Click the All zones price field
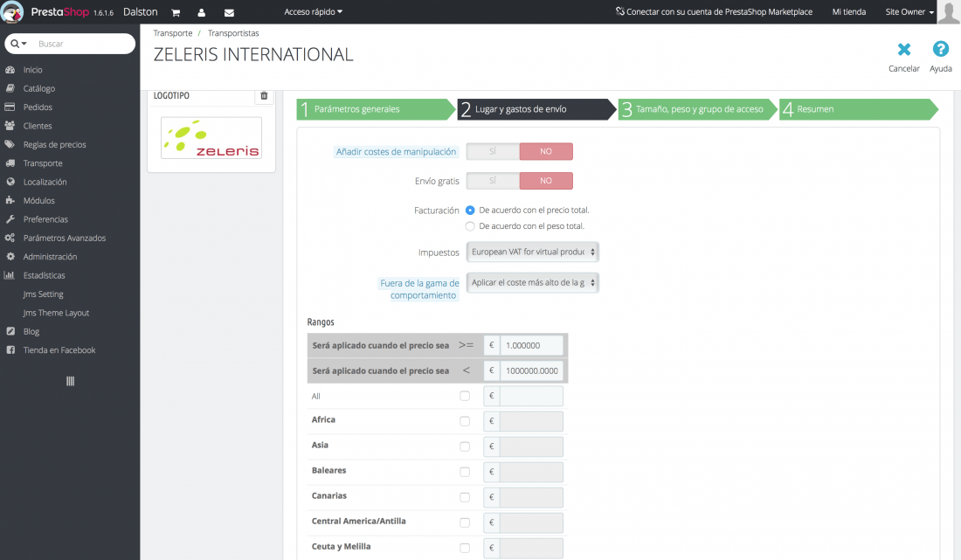 [x=531, y=396]
